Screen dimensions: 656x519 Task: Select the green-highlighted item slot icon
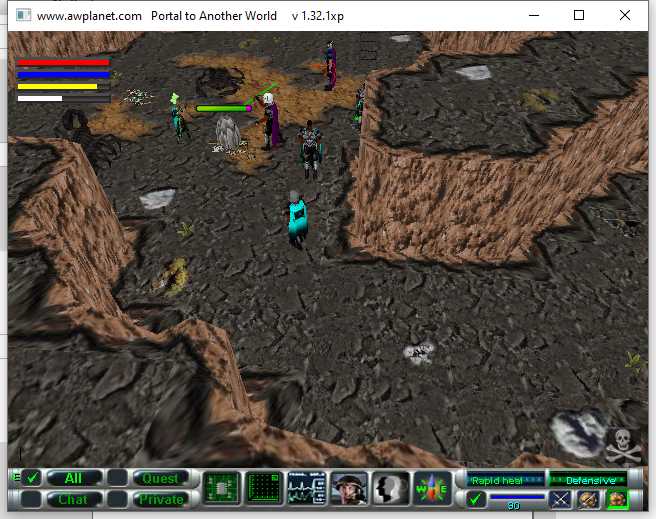click(x=617, y=499)
